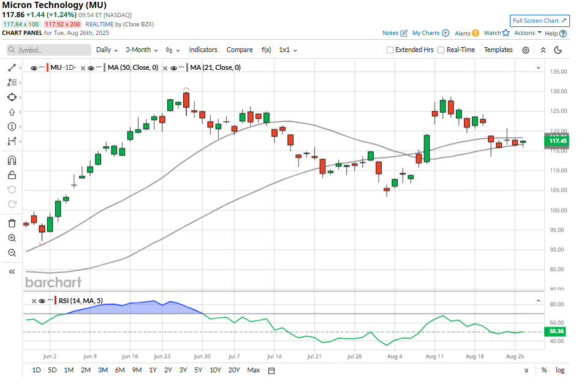Click the lock drawings icon
This screenshot has height=392, width=584.
tap(12, 175)
